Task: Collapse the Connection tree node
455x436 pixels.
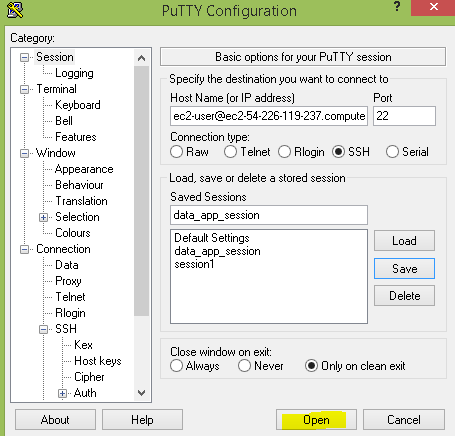Action: point(24,249)
